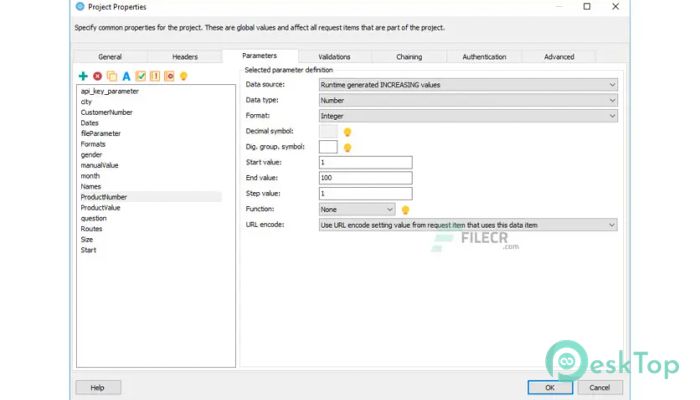Select the Formats parameter
This screenshot has height=400, width=700.
[x=93, y=144]
